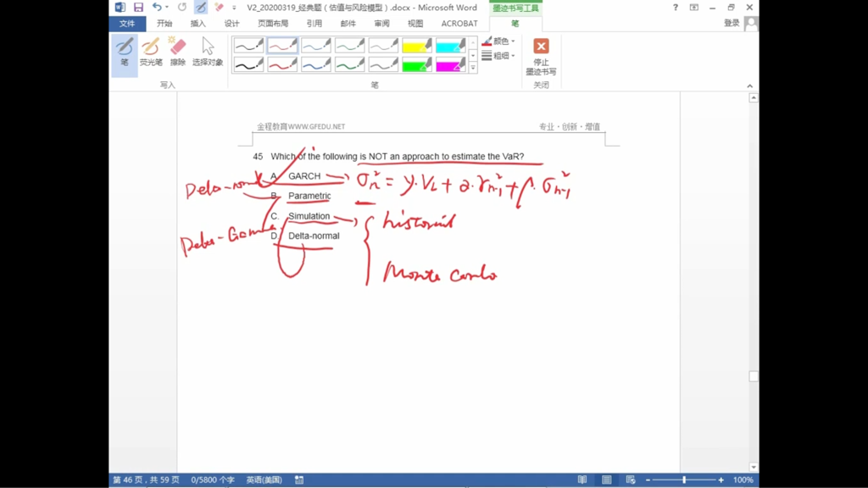
Task: Switch to the Home (开始) tab
Action: pyautogui.click(x=164, y=23)
